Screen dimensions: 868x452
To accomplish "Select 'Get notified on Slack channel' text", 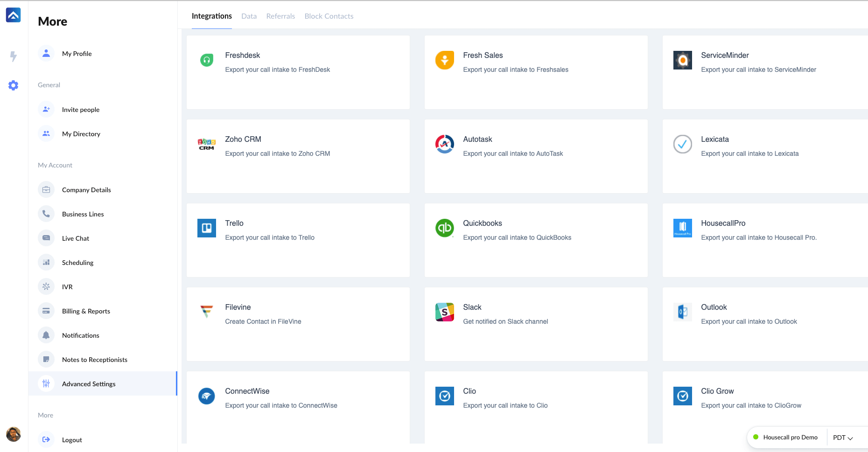I will click(505, 321).
